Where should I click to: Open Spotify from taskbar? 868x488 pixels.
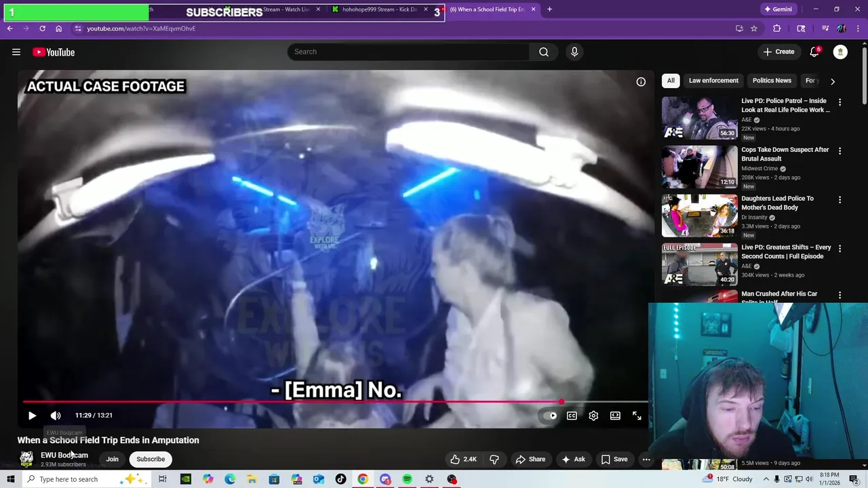407,479
